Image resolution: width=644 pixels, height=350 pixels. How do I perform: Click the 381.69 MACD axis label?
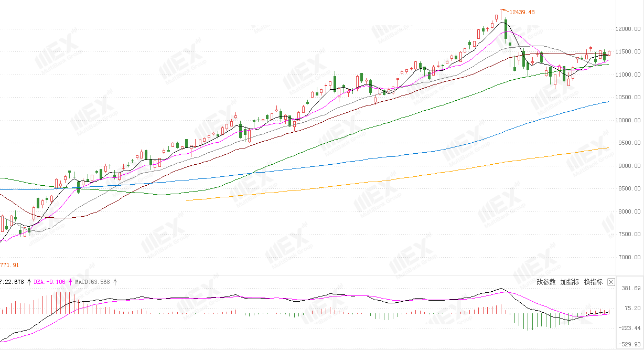pos(630,289)
